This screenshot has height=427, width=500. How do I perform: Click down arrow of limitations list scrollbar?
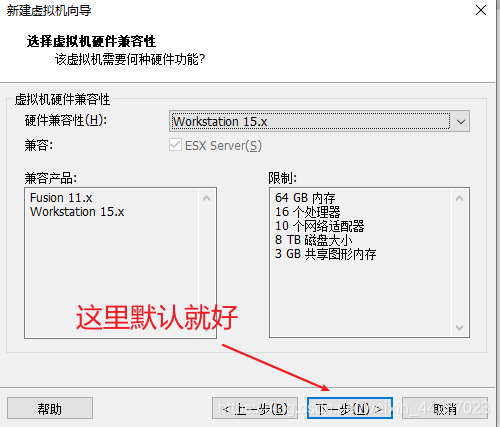click(x=459, y=328)
